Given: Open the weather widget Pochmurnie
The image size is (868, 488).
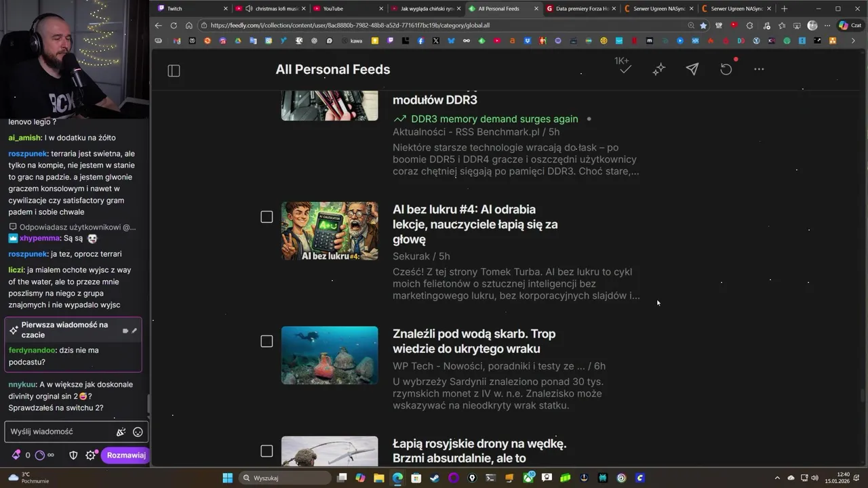Looking at the screenshot, I should (28, 478).
